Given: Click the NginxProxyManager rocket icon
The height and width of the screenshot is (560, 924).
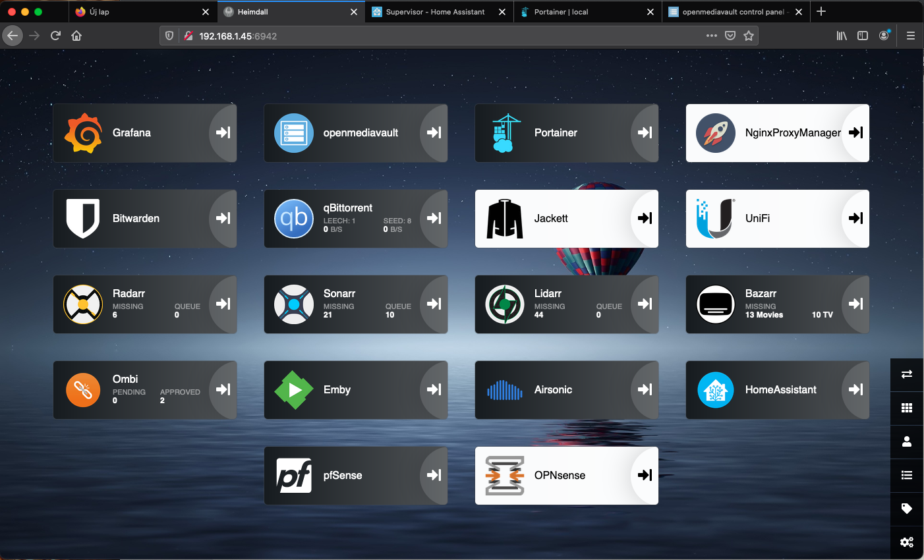Looking at the screenshot, I should (716, 133).
